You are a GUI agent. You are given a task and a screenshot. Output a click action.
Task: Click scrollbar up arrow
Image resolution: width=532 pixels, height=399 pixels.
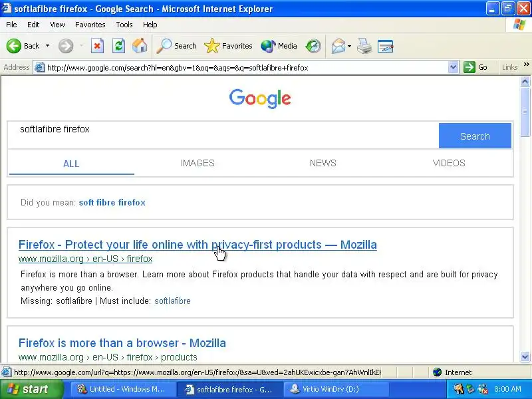(525, 81)
